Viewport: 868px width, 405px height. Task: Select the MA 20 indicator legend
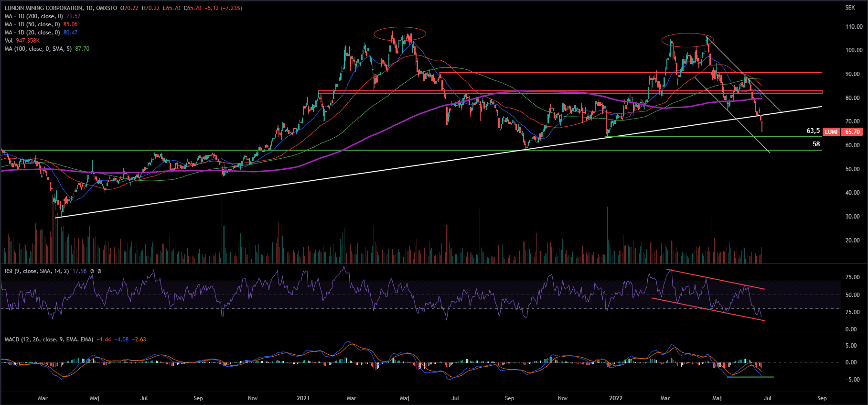pyautogui.click(x=32, y=33)
